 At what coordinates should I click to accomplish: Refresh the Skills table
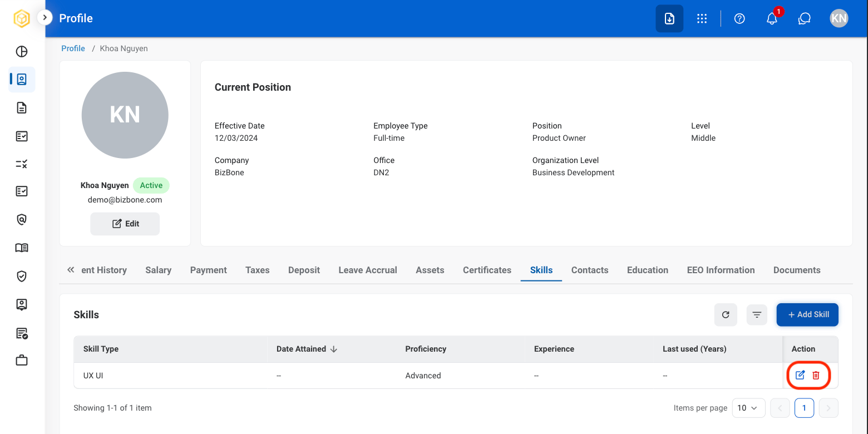click(x=726, y=314)
